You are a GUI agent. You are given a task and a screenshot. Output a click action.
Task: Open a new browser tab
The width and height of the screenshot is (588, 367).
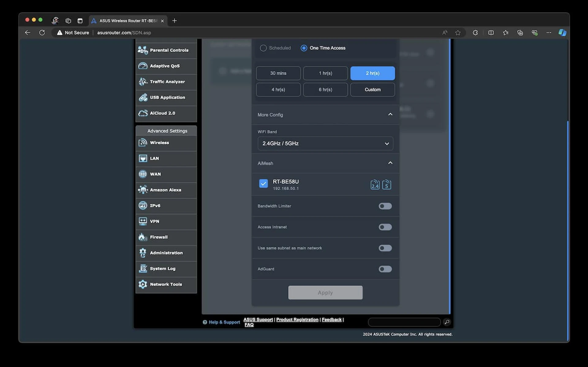coord(174,21)
